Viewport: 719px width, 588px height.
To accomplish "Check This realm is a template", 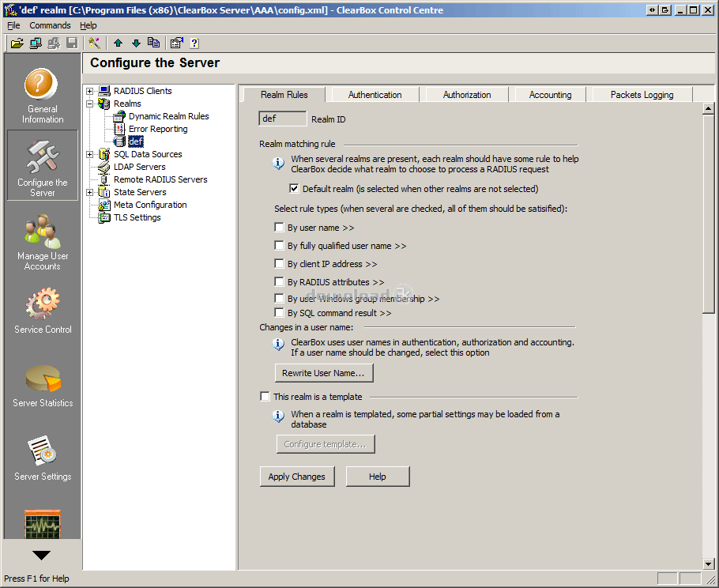I will [x=265, y=396].
